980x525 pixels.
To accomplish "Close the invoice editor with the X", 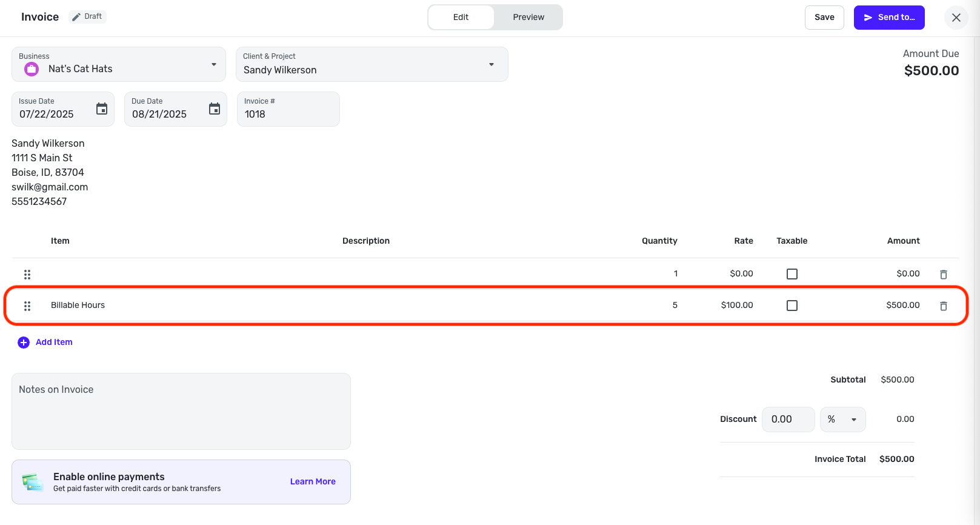I will [x=956, y=18].
